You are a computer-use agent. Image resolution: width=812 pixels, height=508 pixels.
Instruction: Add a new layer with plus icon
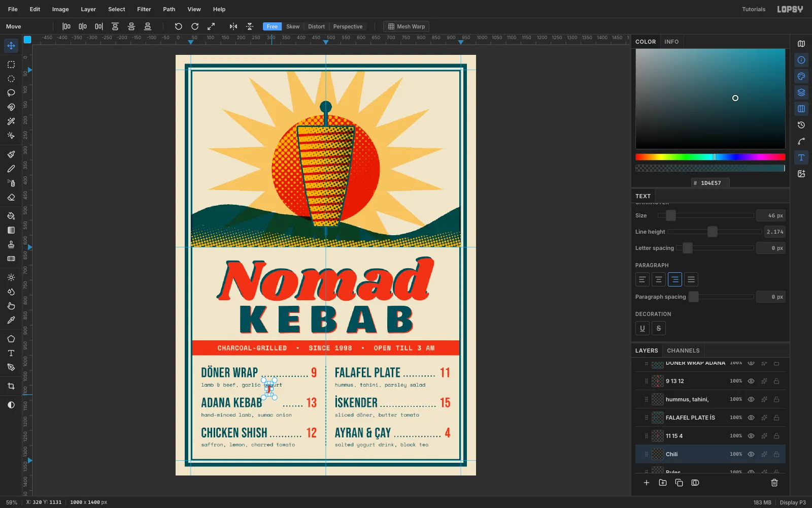[647, 483]
